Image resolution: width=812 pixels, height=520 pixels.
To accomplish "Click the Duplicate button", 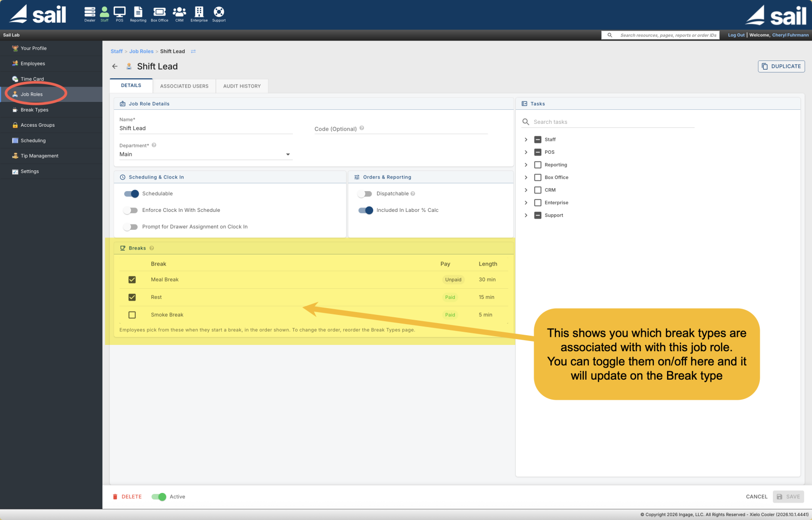I will point(781,66).
